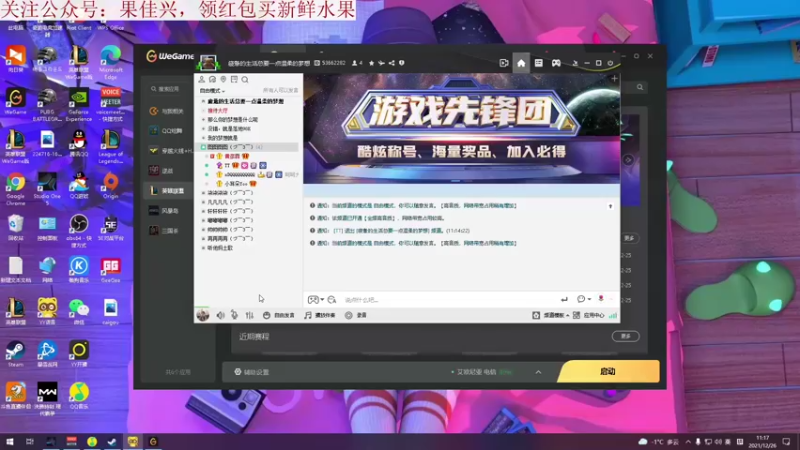
Task: Expand the server region chevron beside launch button
Action: (538, 372)
